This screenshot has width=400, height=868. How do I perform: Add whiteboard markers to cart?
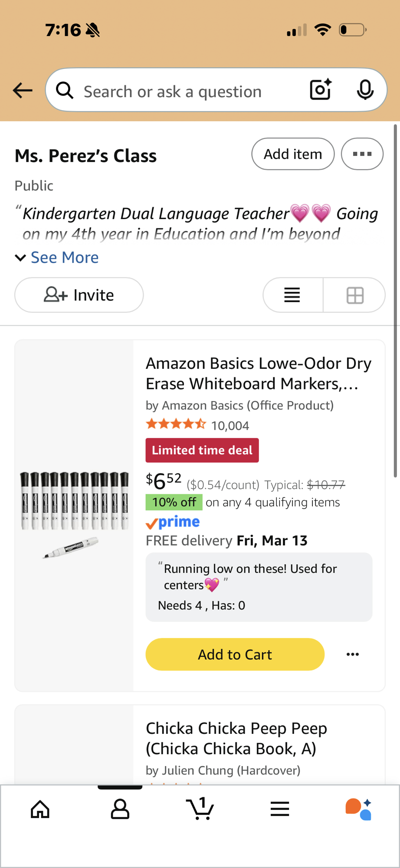(235, 654)
